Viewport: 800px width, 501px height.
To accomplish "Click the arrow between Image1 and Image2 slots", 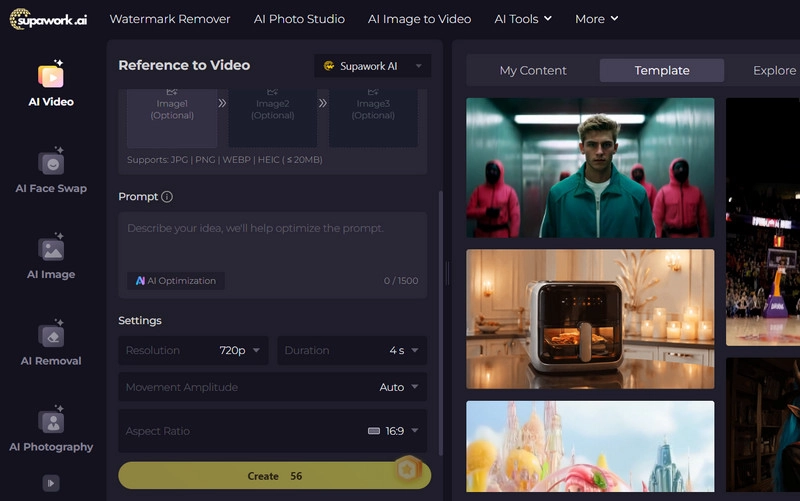I will [x=222, y=103].
